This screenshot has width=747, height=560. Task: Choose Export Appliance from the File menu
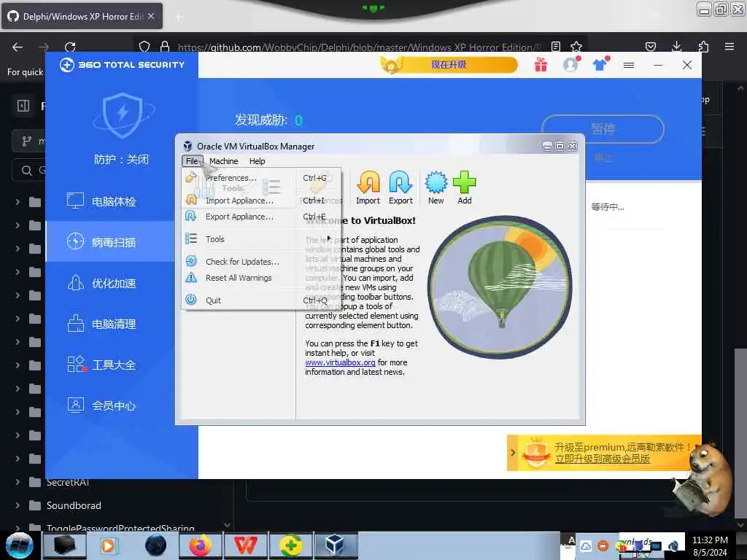click(x=261, y=217)
